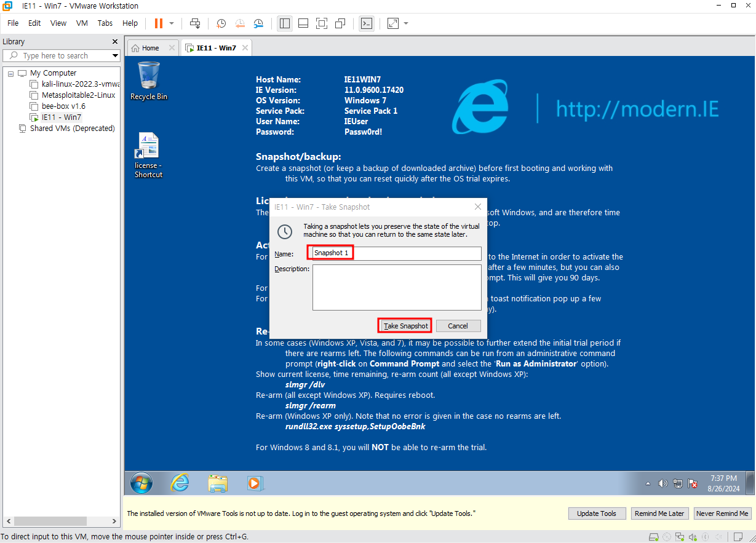The width and height of the screenshot is (756, 543).
Task: Switch to Unity mode icon
Action: coord(340,23)
